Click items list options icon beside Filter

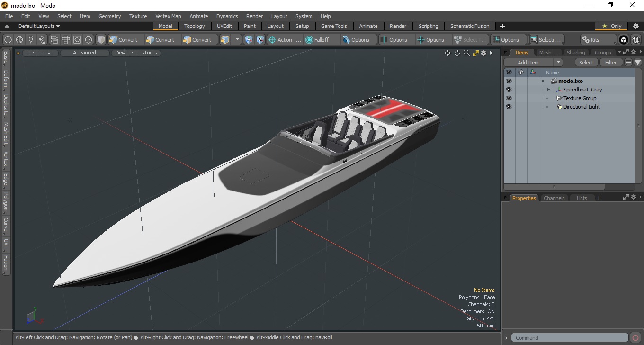[628, 63]
